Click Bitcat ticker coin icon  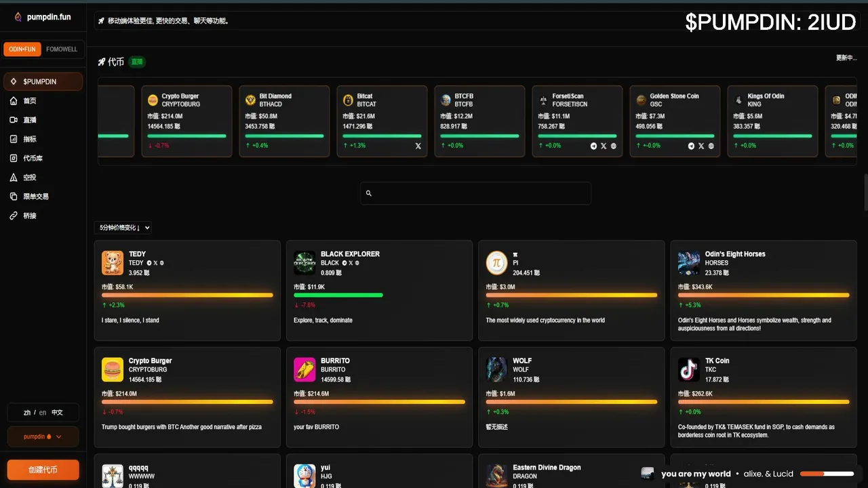[348, 100]
